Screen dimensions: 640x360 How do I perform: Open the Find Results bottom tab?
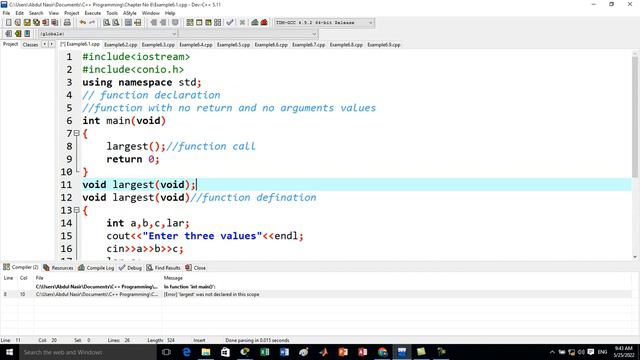pos(163,268)
